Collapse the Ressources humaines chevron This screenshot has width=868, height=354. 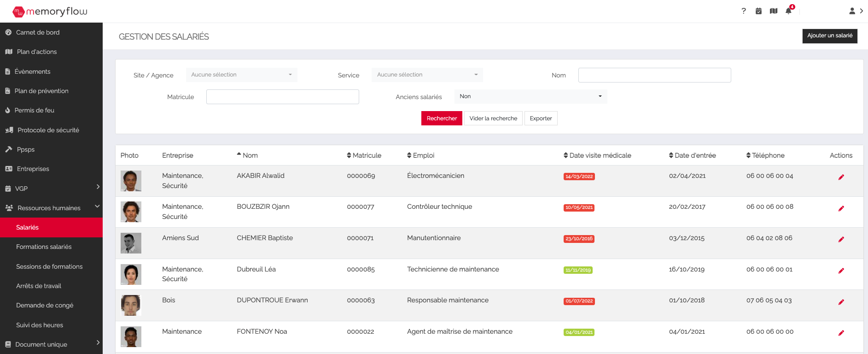coord(97,206)
